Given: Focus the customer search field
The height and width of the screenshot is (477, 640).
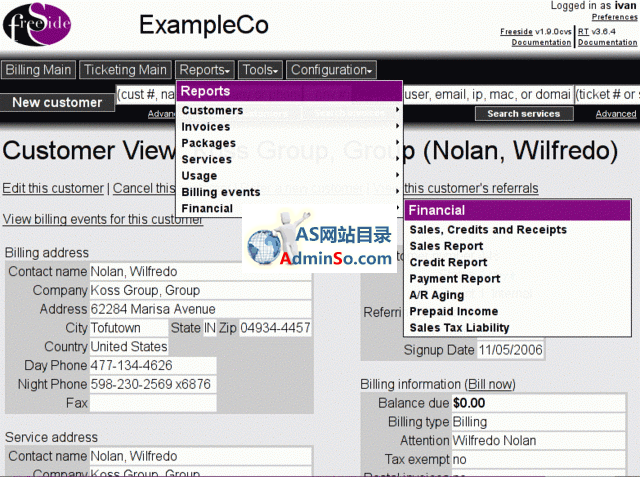Looking at the screenshot, I should coord(146,95).
